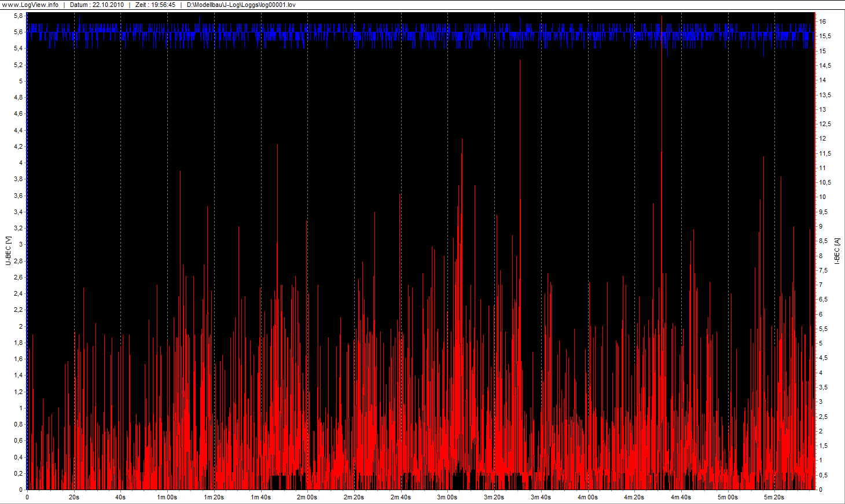The image size is (845, 504).
Task: Select the 4m 20s time marker
Action: (x=634, y=497)
